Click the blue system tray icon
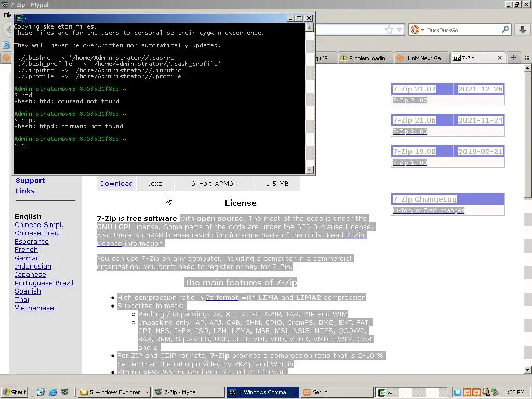The image size is (532, 399). tap(457, 392)
